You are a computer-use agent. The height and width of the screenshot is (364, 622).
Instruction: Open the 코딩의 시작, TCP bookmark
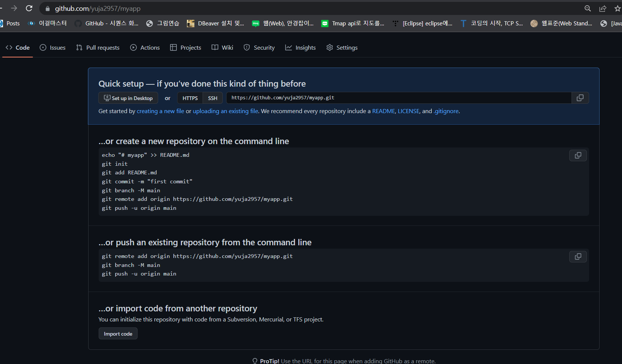(492, 24)
